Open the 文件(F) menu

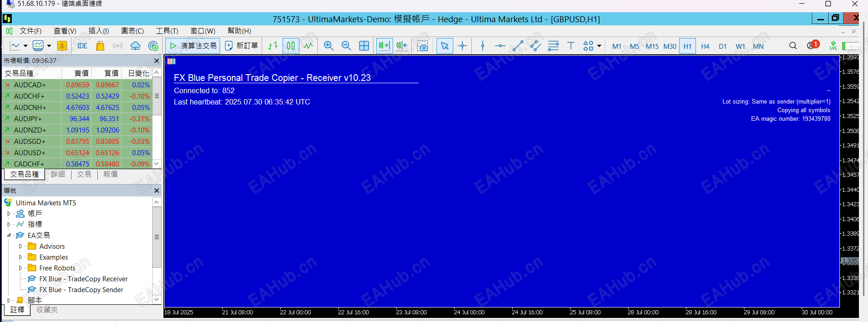click(x=30, y=31)
